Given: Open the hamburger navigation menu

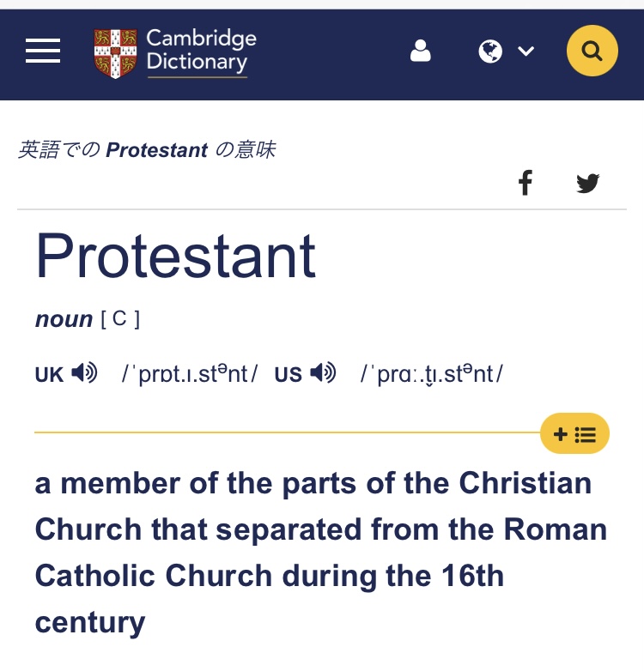Looking at the screenshot, I should pos(43,51).
